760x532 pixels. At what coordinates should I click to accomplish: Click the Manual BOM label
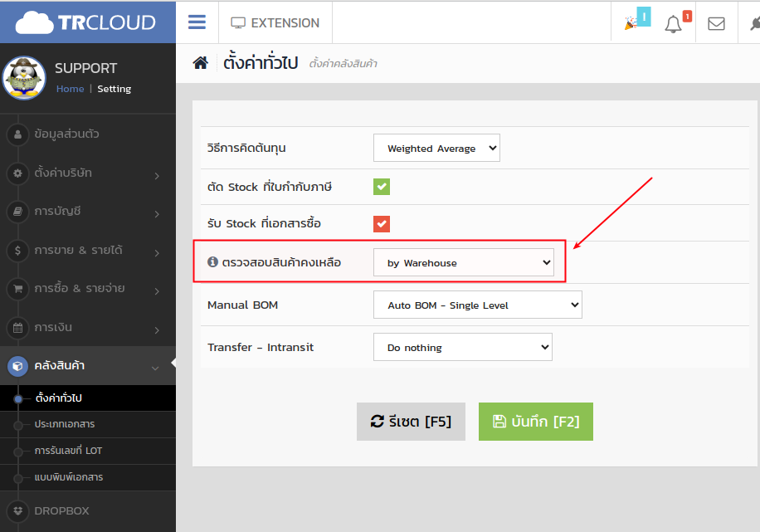click(242, 305)
